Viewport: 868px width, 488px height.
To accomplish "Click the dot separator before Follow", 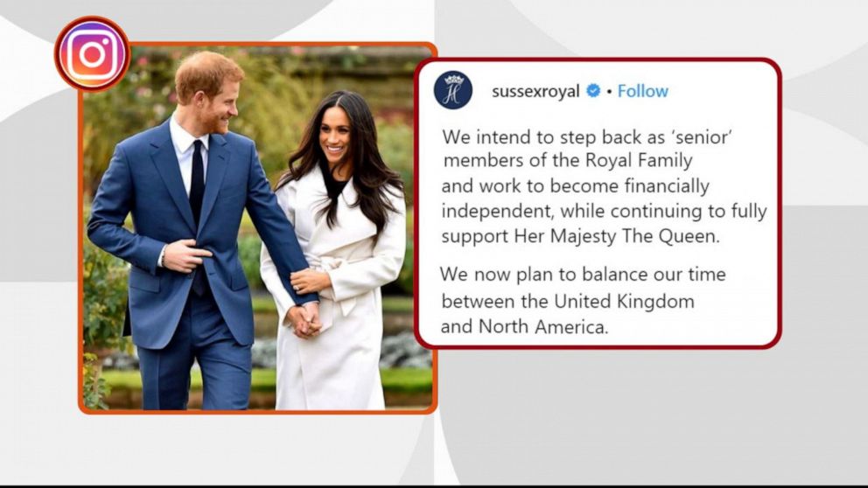I will [609, 92].
